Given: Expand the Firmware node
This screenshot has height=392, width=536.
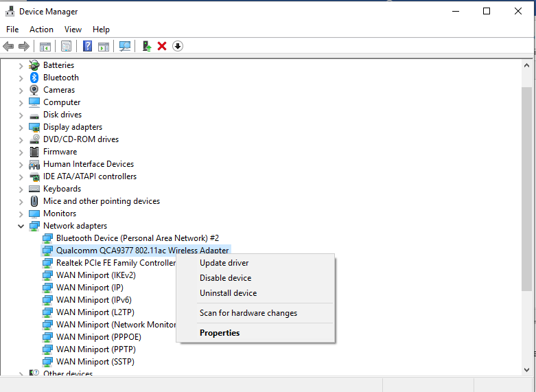Looking at the screenshot, I should (x=21, y=152).
